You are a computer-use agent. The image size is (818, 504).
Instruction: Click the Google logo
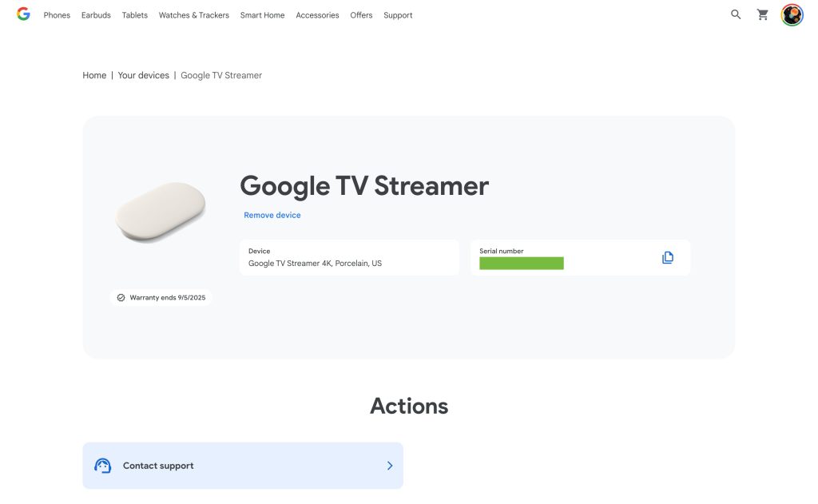click(x=22, y=14)
